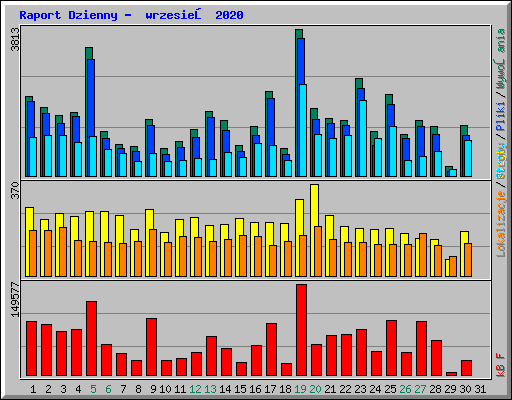The height and width of the screenshot is (400, 512).
Task: Select the green bar top on day 19
Action: tap(299, 34)
